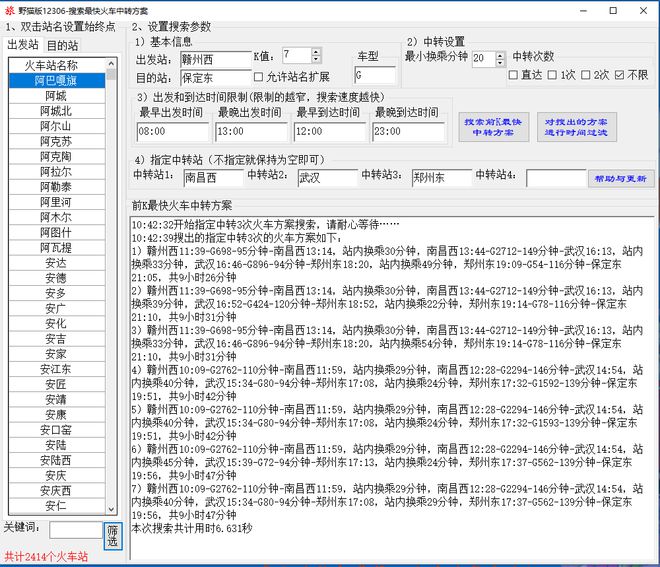
Task: Click the empty 中转站4 input field
Action: tap(556, 178)
